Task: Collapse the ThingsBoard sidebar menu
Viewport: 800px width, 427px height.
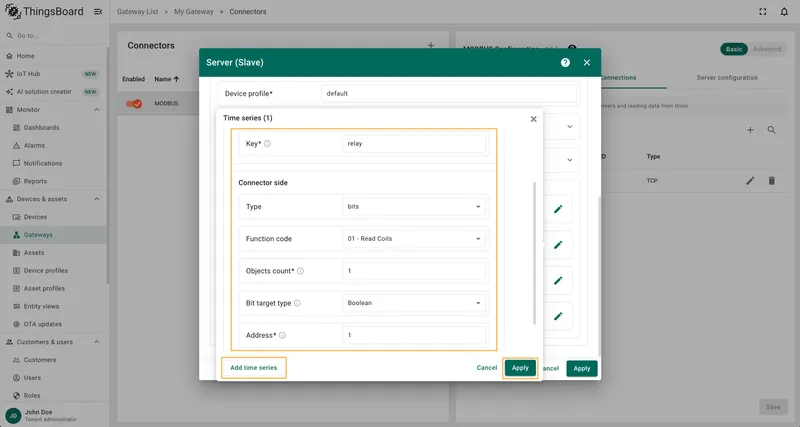Action: [x=98, y=11]
